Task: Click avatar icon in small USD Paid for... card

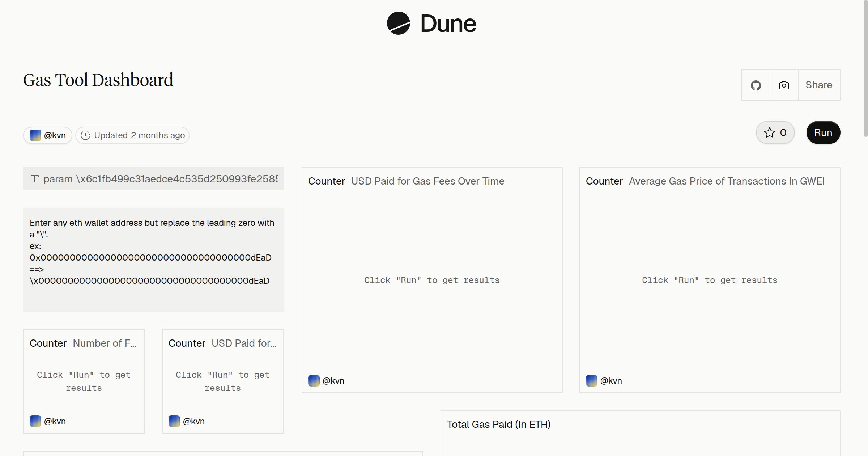Action: [174, 421]
